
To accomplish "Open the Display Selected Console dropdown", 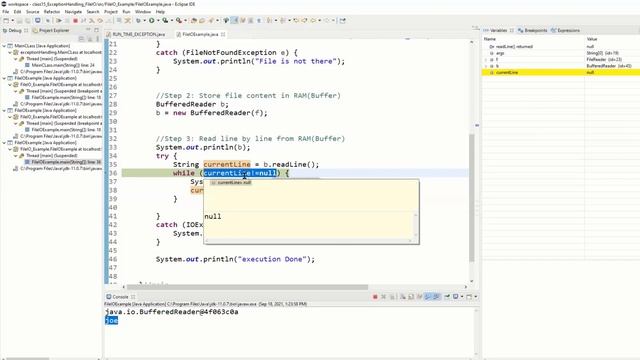I will [x=462, y=297].
